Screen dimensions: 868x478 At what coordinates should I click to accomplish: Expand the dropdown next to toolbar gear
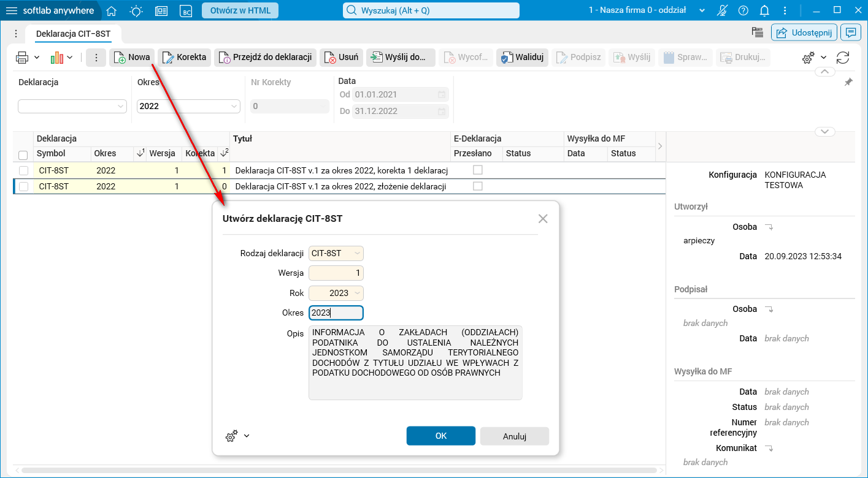coord(824,58)
